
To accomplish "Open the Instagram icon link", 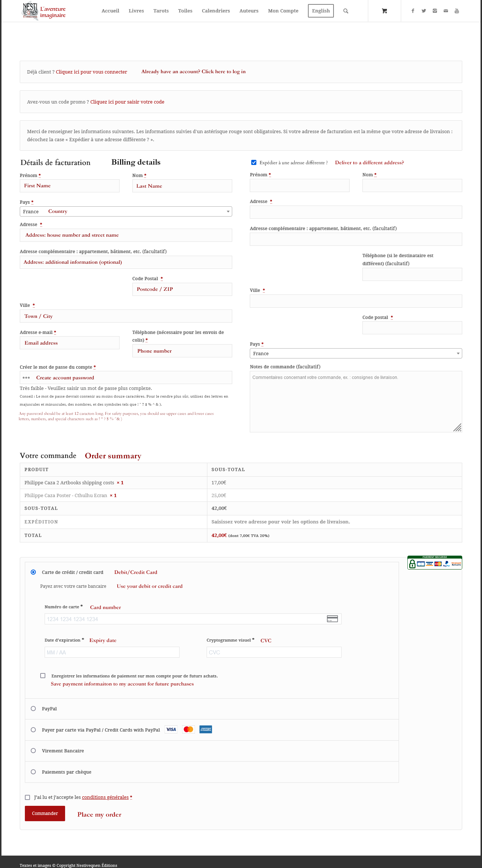I will pos(435,11).
